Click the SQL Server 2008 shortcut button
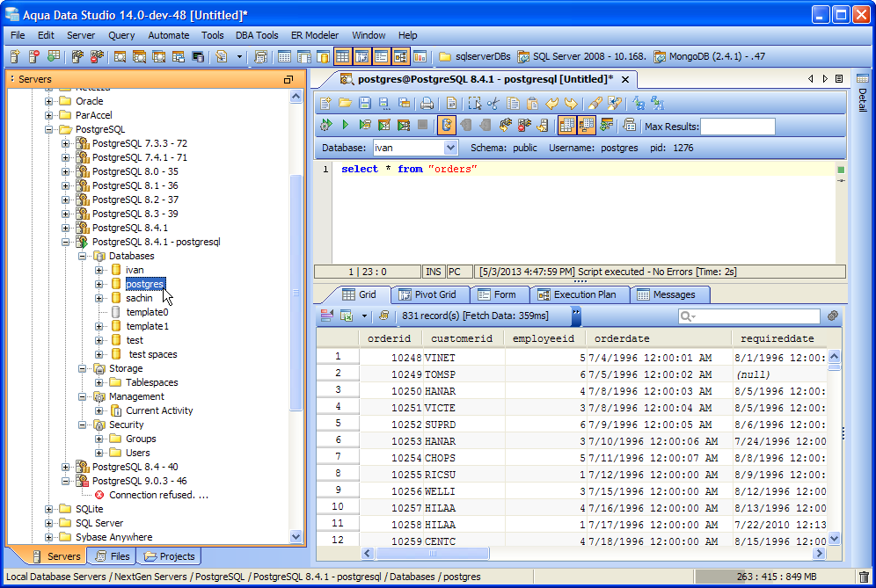876x588 pixels. point(581,56)
